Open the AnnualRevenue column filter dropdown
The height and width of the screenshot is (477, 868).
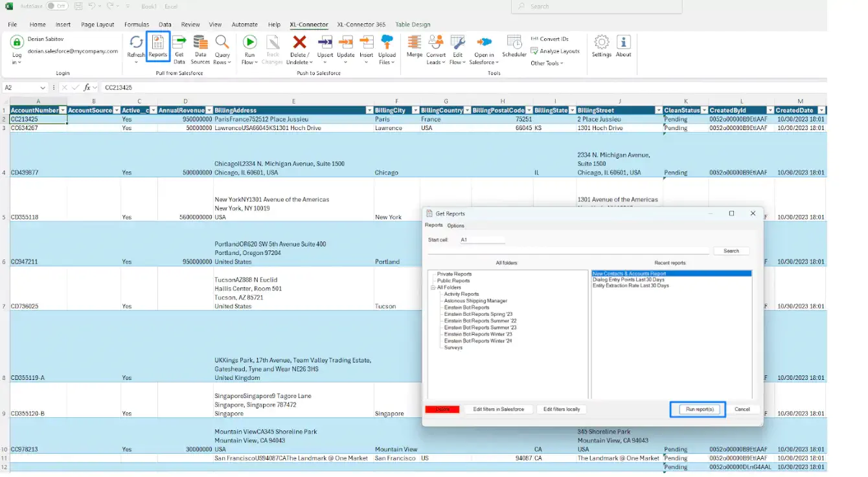209,111
